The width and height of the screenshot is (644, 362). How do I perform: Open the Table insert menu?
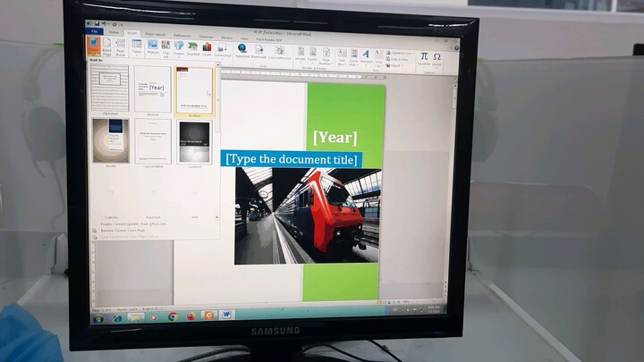point(137,47)
